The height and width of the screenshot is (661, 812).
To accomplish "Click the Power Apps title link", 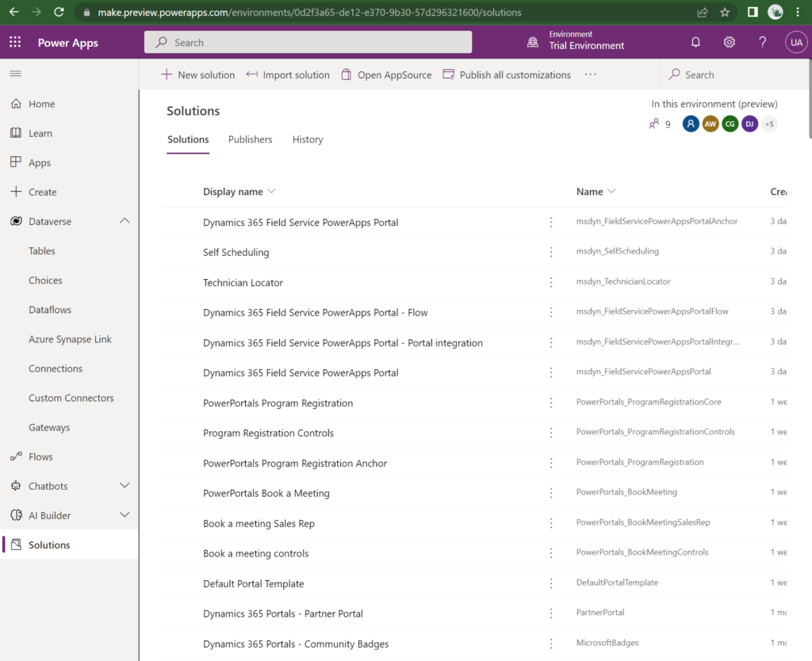I will pos(68,43).
